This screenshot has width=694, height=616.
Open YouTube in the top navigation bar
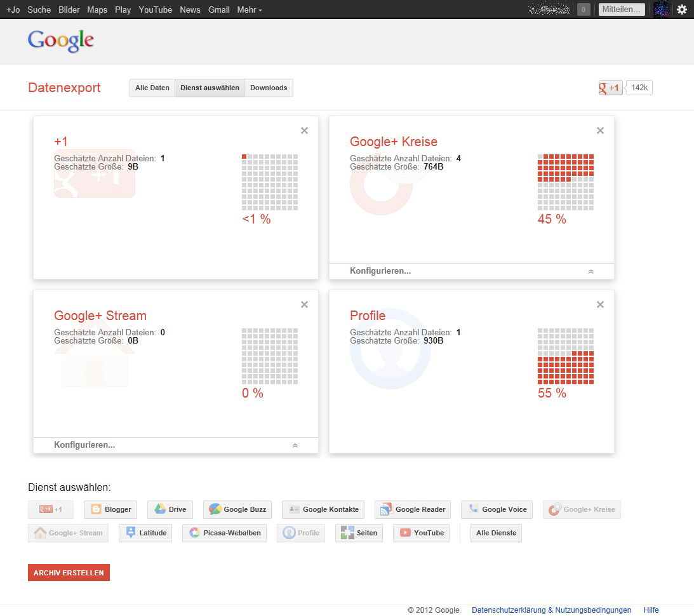[x=155, y=10]
